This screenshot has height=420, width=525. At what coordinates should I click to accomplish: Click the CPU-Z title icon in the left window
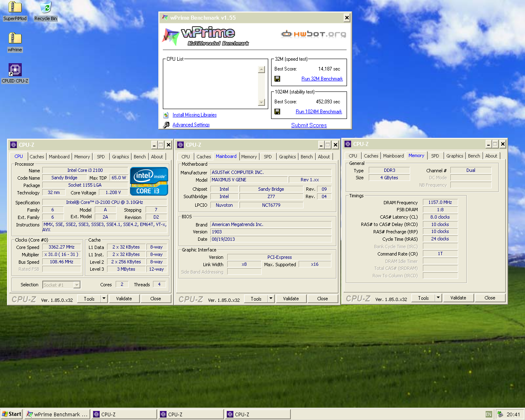14,145
